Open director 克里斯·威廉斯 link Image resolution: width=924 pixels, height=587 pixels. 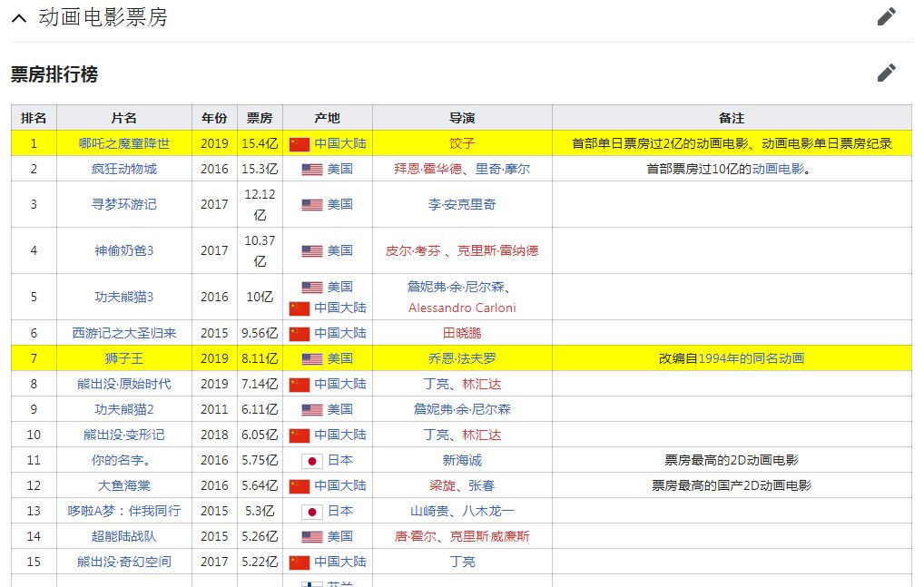pyautogui.click(x=490, y=536)
